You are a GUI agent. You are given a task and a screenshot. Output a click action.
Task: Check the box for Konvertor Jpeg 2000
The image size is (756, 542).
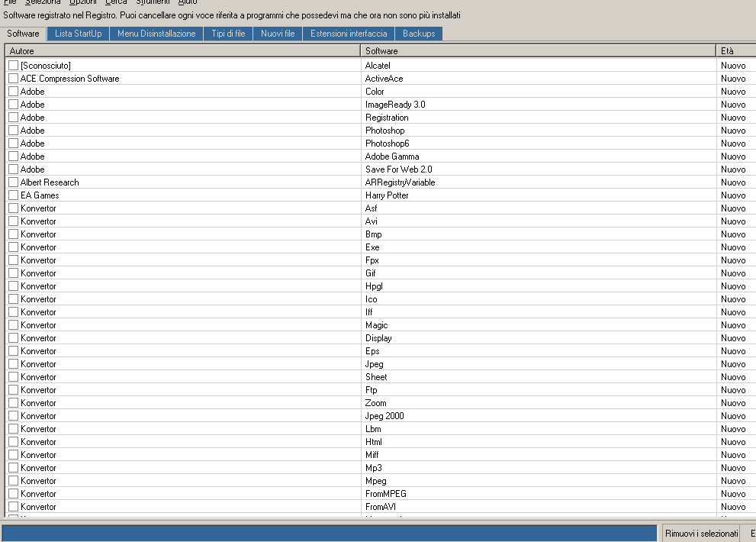point(13,416)
